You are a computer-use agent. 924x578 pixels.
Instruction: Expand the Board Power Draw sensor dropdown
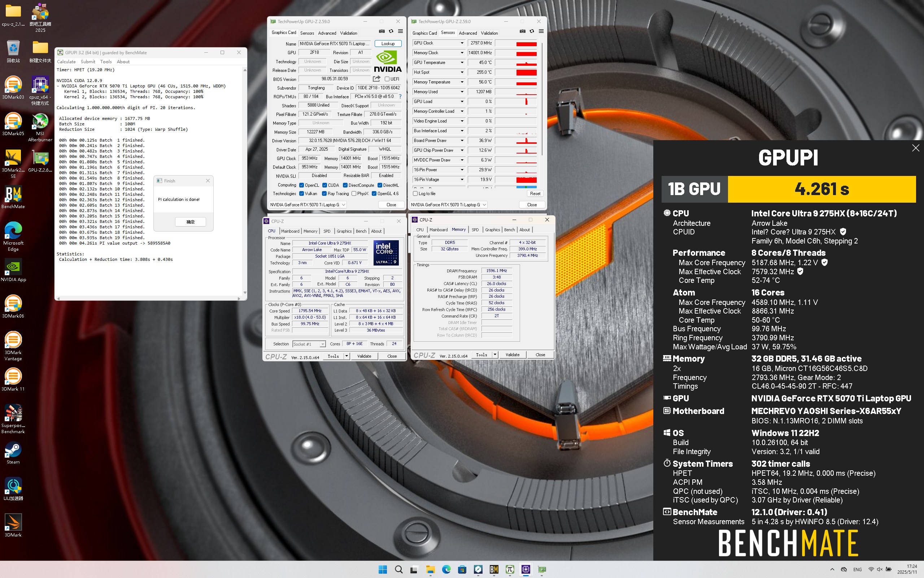(x=462, y=141)
